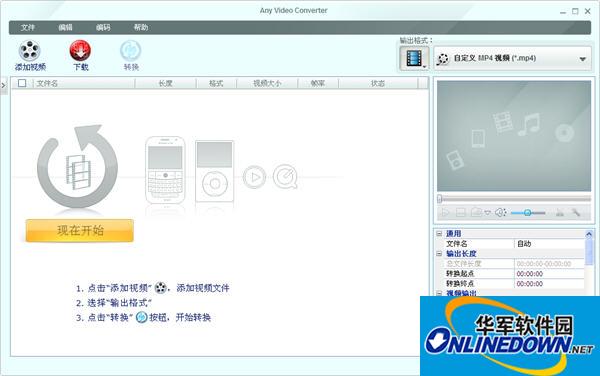Image resolution: width=600 pixels, height=376 pixels.
Task: Open the 帮助 menu
Action: coord(141,28)
